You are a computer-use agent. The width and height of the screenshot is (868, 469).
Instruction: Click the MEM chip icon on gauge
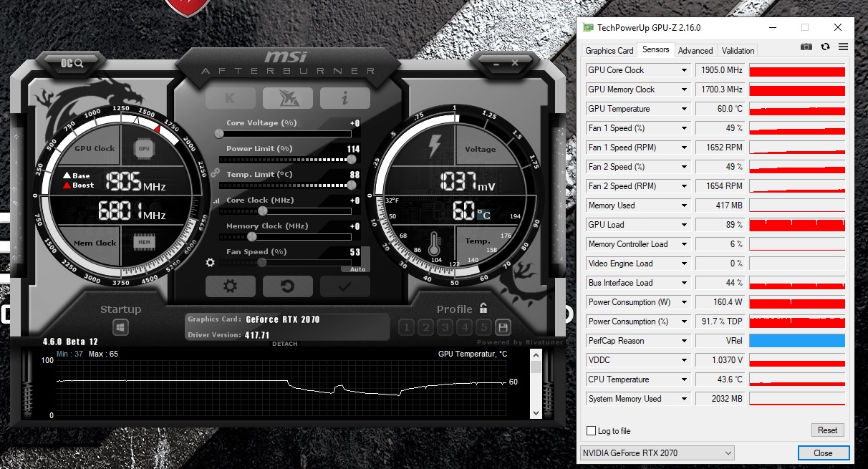point(144,243)
